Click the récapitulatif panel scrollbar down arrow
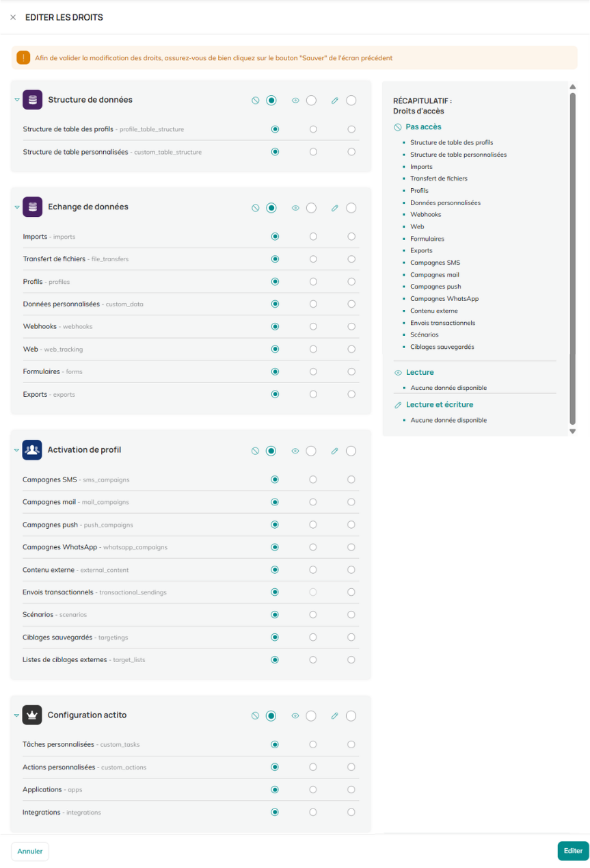The height and width of the screenshot is (868, 590). pyautogui.click(x=573, y=431)
